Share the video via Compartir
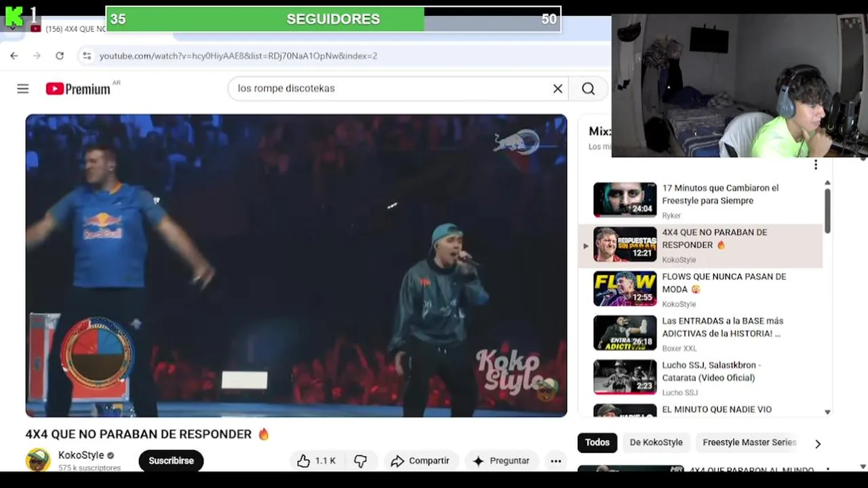This screenshot has height=488, width=868. tap(420, 461)
